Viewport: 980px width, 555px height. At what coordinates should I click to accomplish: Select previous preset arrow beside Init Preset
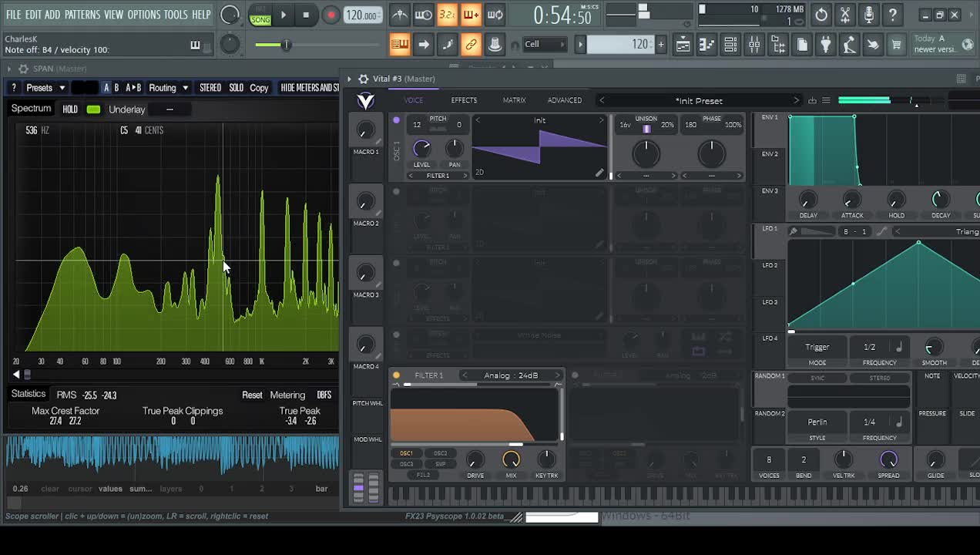click(602, 100)
